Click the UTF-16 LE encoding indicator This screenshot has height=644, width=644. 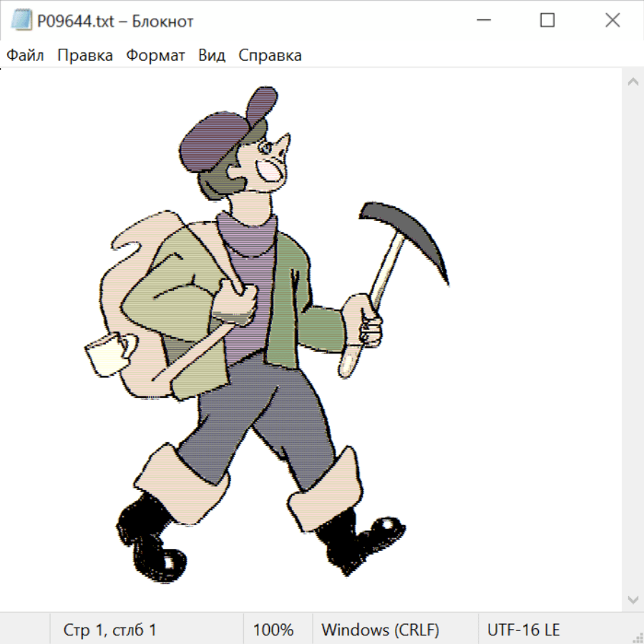point(523,630)
